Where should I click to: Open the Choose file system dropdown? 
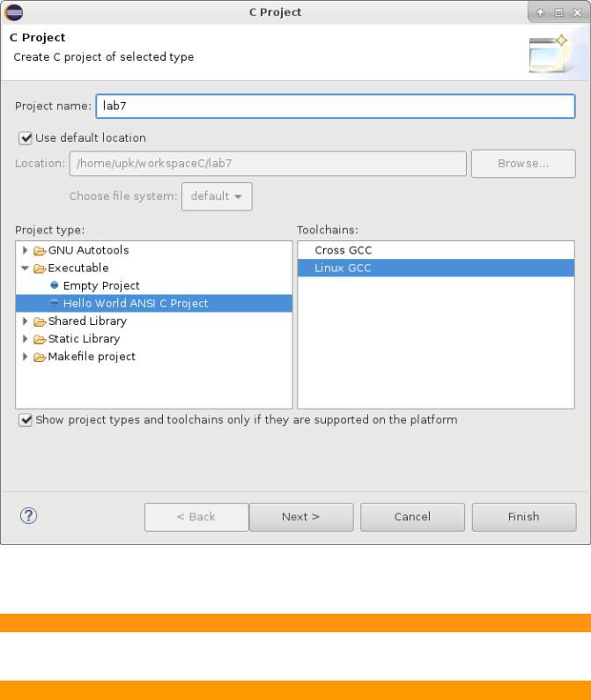(x=217, y=196)
